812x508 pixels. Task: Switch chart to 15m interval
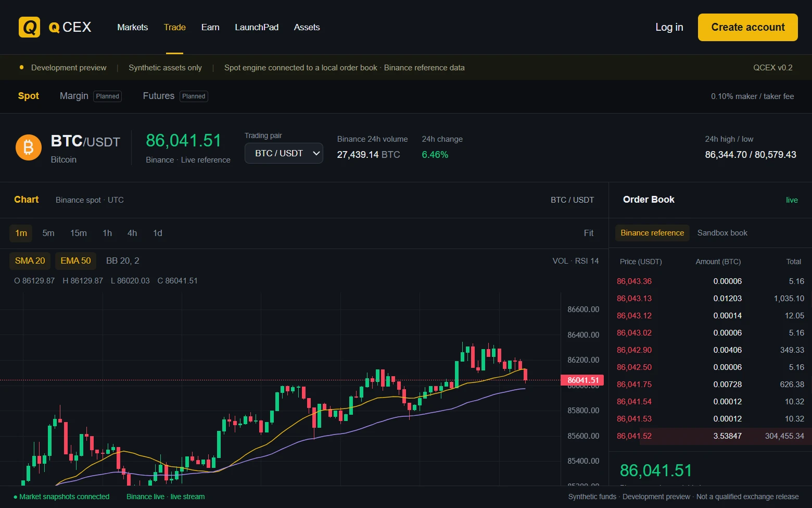(79, 233)
